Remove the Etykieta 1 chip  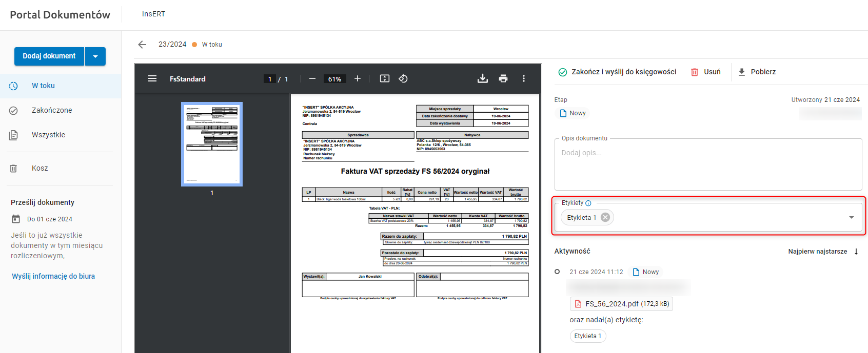[x=605, y=217]
